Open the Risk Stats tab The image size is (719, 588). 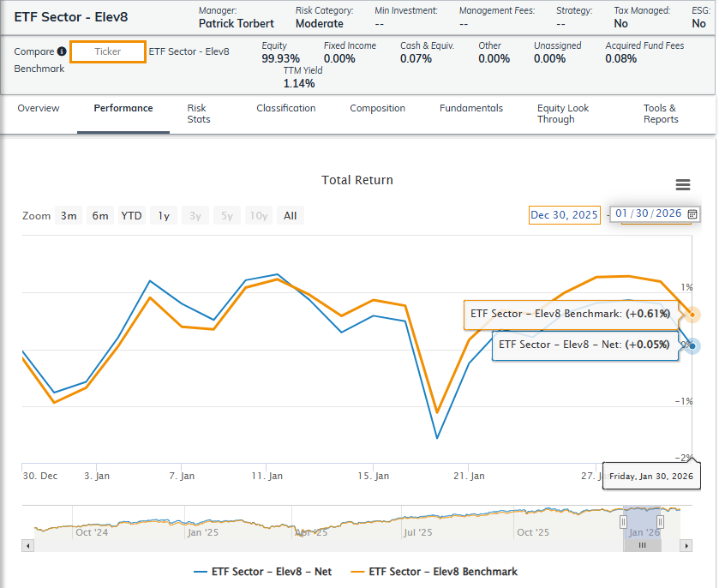click(x=197, y=114)
